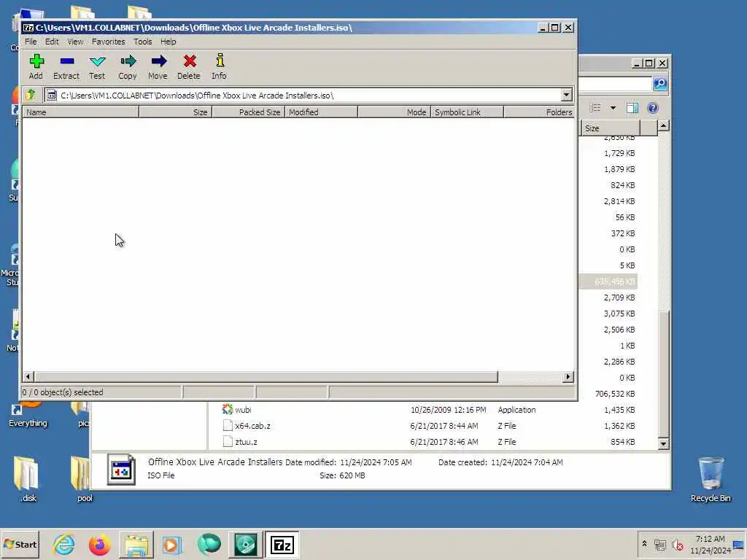The height and width of the screenshot is (560, 747).
Task: Sort by the Size column in 7-Zip
Action: (175, 112)
